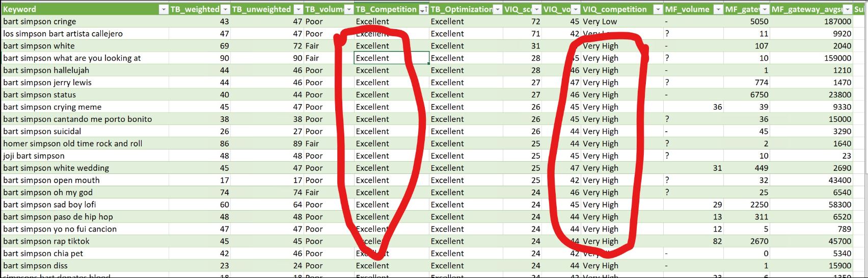
Task: Select the cell 'bart simpson white'
Action: click(x=85, y=46)
